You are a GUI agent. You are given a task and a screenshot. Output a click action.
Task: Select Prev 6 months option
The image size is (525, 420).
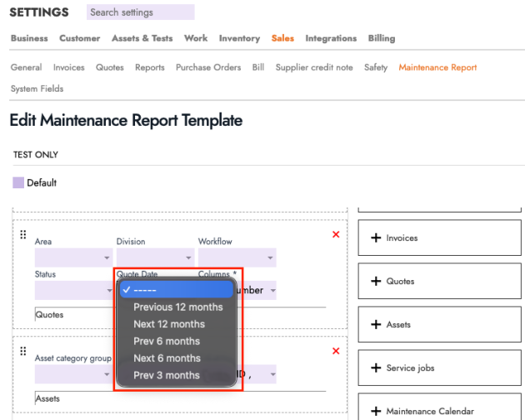click(x=166, y=341)
